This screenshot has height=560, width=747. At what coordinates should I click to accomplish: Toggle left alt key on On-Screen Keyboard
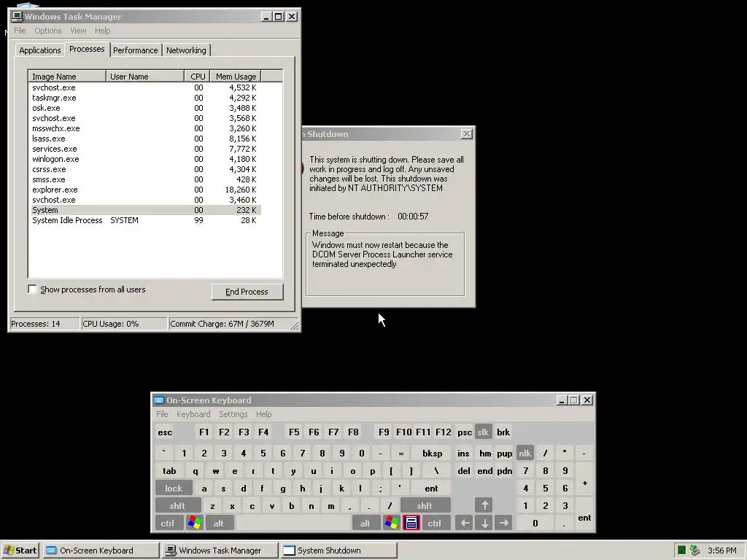(x=219, y=523)
